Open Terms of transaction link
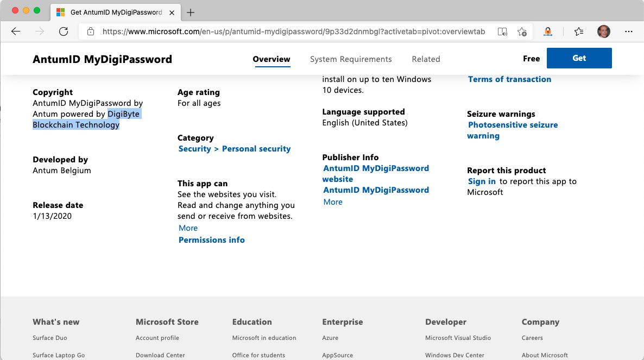Image resolution: width=644 pixels, height=360 pixels. pyautogui.click(x=509, y=79)
